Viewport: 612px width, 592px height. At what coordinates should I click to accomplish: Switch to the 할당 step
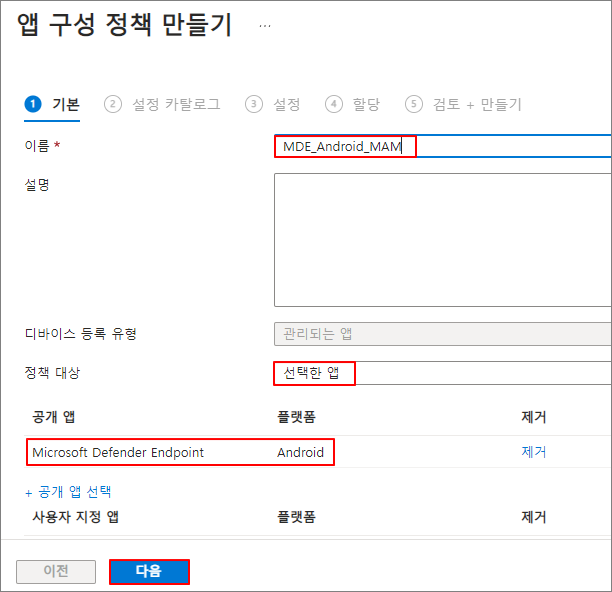[352, 104]
